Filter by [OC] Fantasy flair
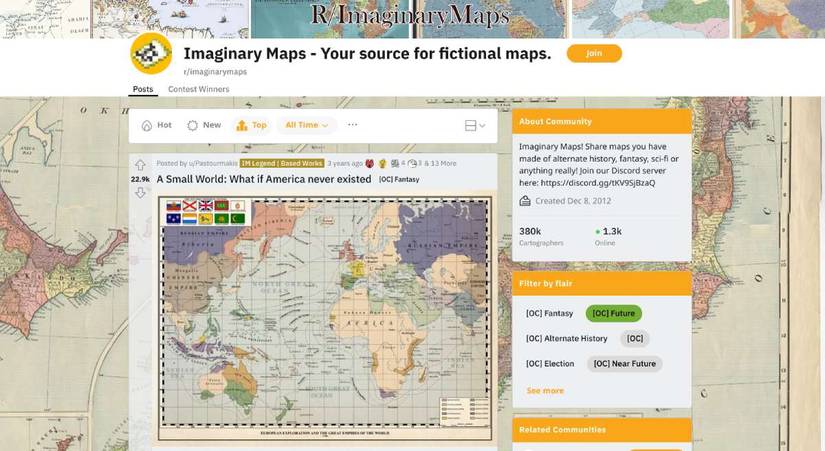825x451 pixels. 549,313
